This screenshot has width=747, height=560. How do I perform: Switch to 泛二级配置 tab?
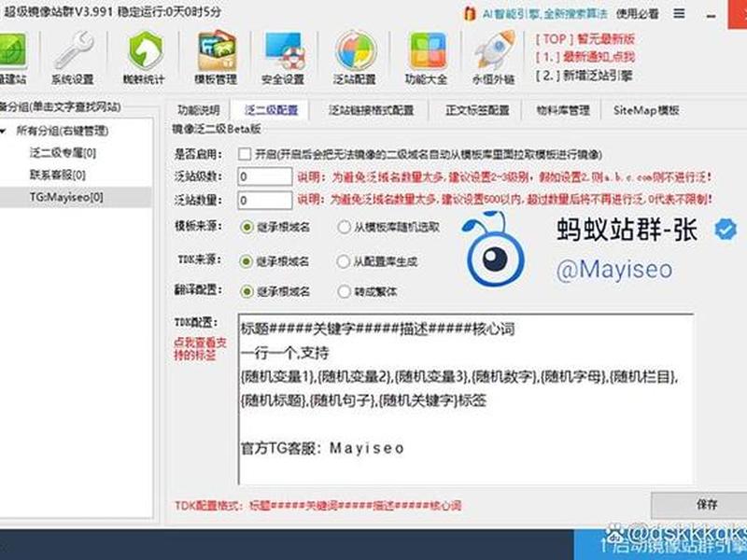coord(271,110)
